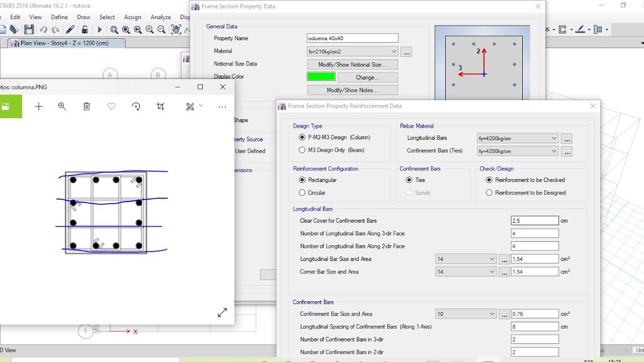Click the Property Name field 'columna 40x40'
Screen dimensions: 644x362
(x=353, y=38)
